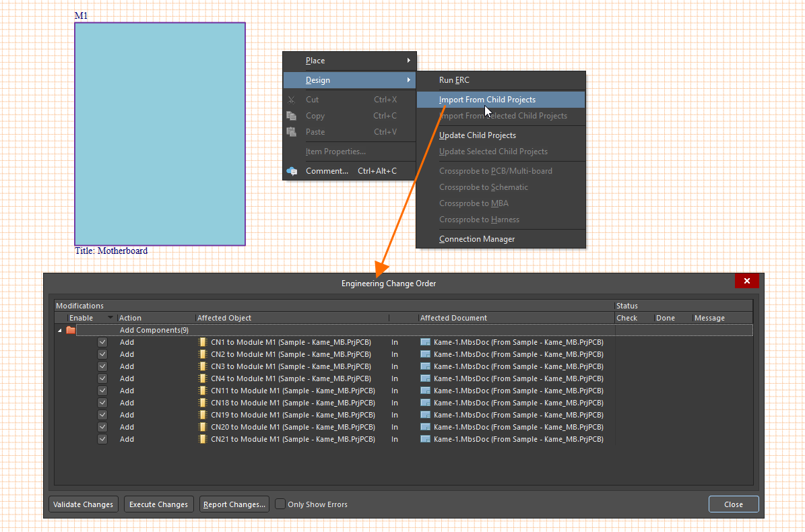805x532 pixels.
Task: Choose Update Child Projects menu item
Action: 478,135
